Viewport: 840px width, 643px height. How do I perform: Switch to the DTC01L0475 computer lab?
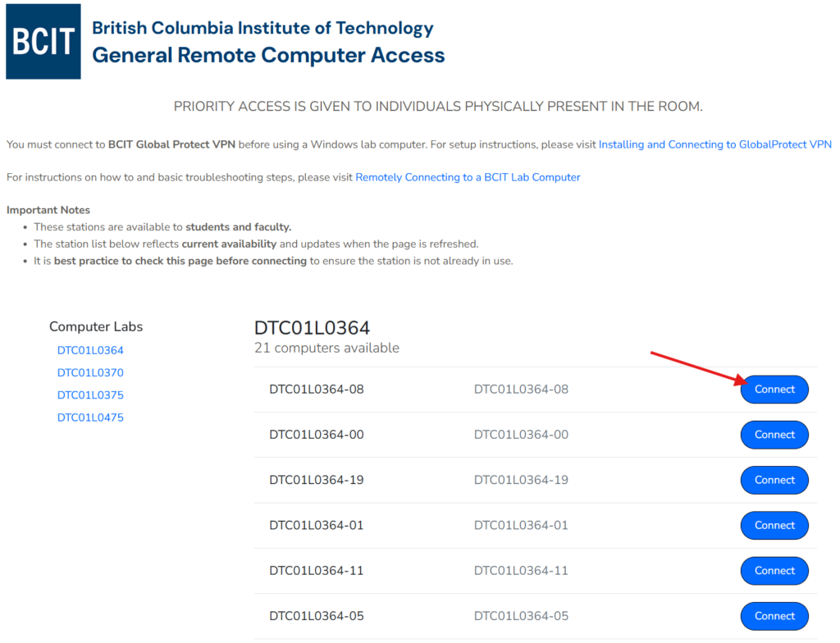coord(90,417)
